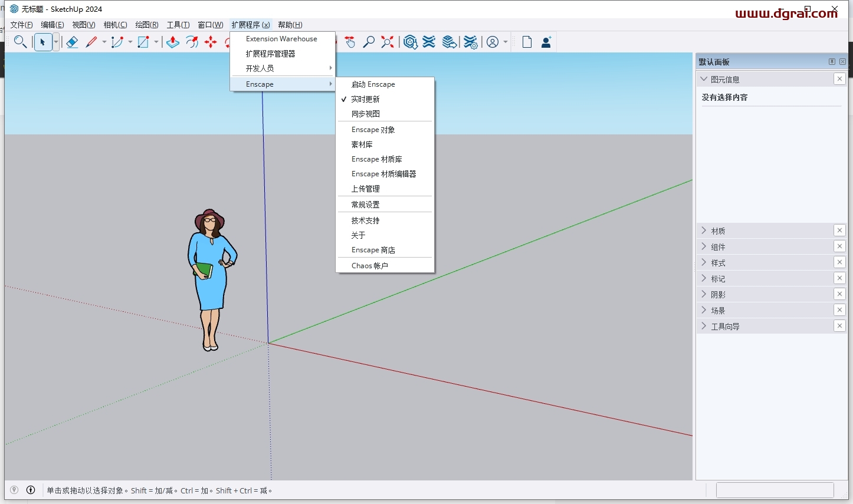The image size is (853, 504).
Task: Click the add person icon
Action: click(546, 42)
